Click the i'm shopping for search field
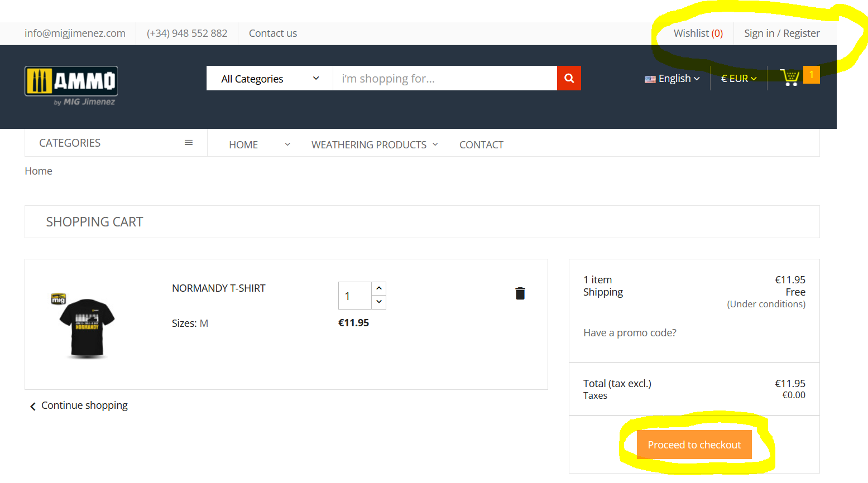The width and height of the screenshot is (868, 483). pos(445,79)
